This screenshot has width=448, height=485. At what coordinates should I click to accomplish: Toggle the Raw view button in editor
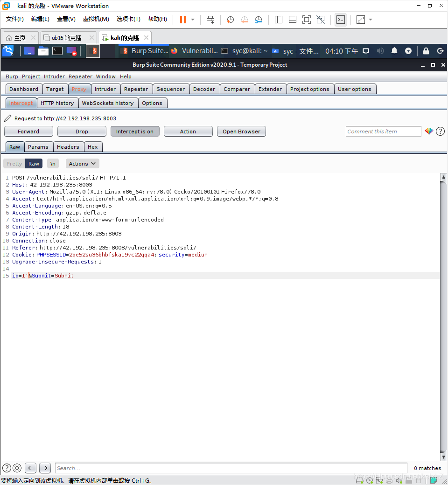click(x=34, y=164)
